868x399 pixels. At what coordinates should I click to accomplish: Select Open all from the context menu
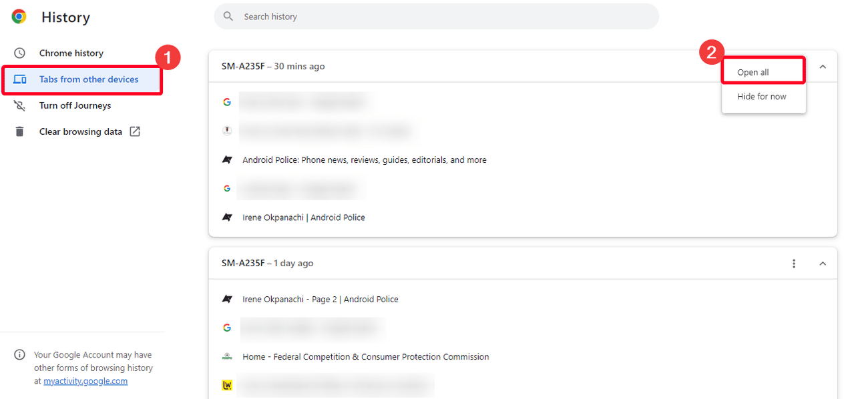point(753,72)
